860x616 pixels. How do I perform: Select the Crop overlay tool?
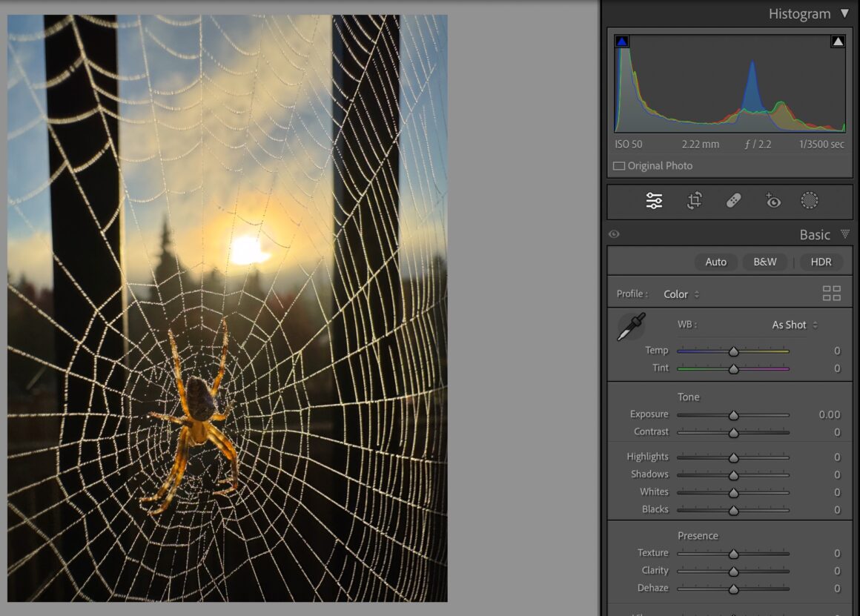[x=695, y=201]
